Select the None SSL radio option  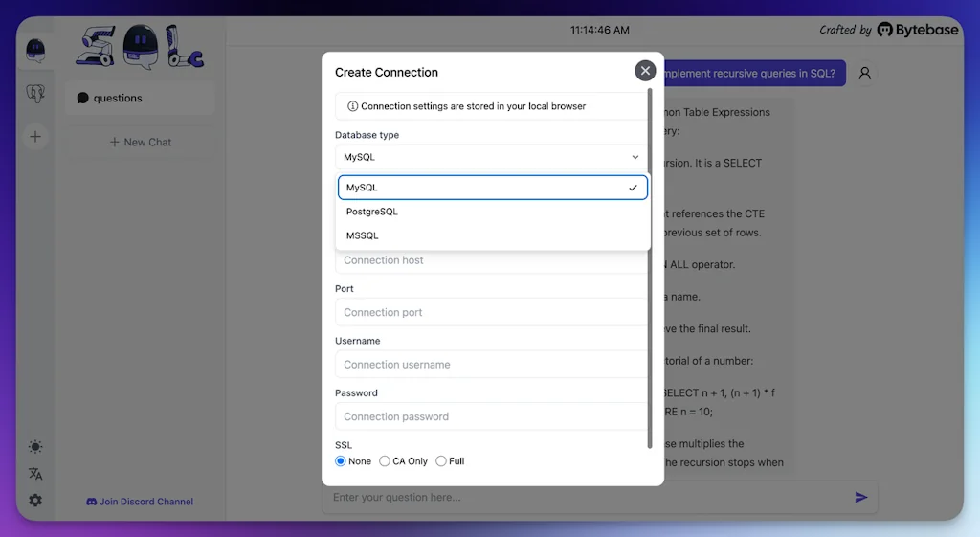point(341,461)
